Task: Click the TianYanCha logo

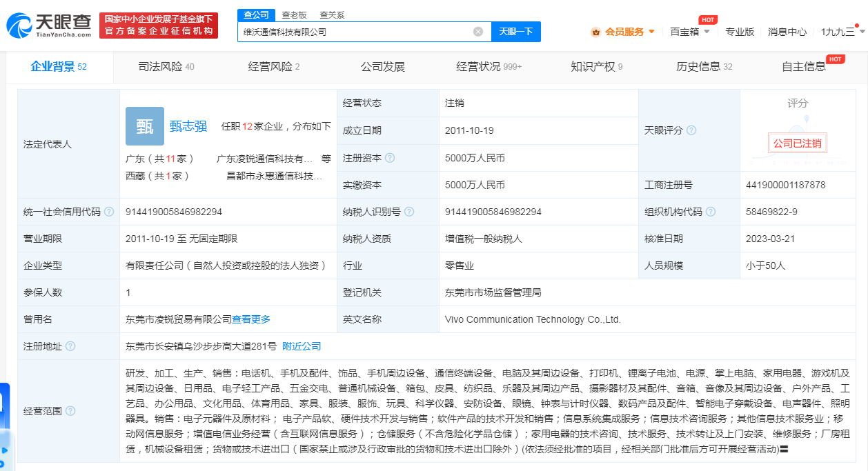Action: click(x=49, y=25)
